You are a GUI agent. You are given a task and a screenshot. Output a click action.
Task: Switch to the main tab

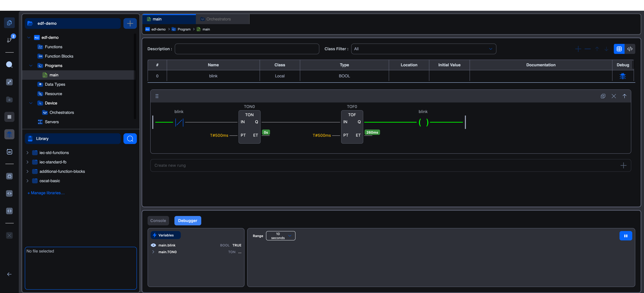[x=169, y=19]
